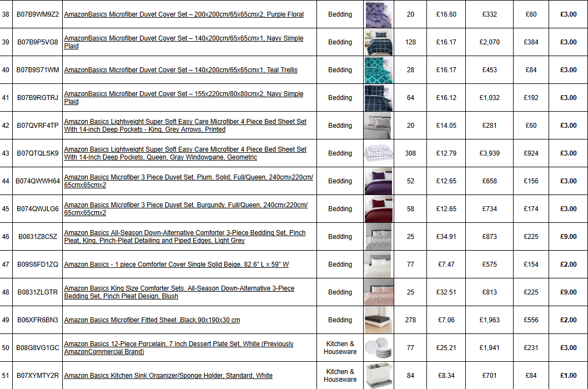Select price cell £14.05
The image size is (588, 389).
click(446, 126)
